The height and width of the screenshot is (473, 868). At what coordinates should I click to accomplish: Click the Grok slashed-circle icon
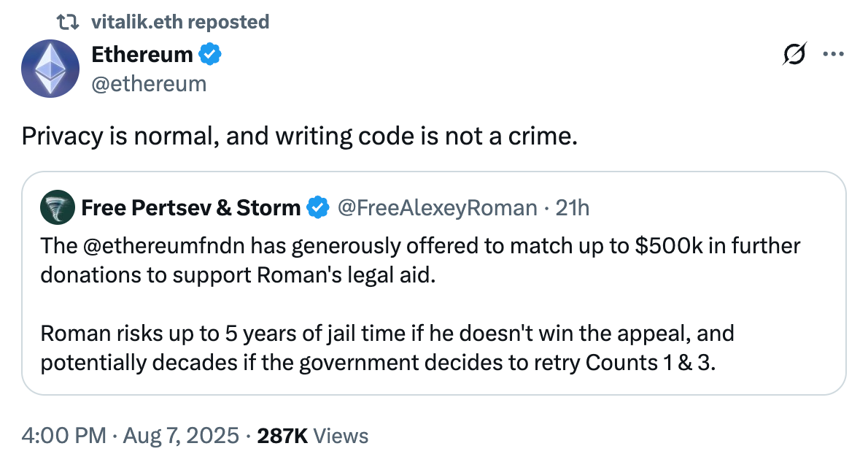(x=794, y=55)
